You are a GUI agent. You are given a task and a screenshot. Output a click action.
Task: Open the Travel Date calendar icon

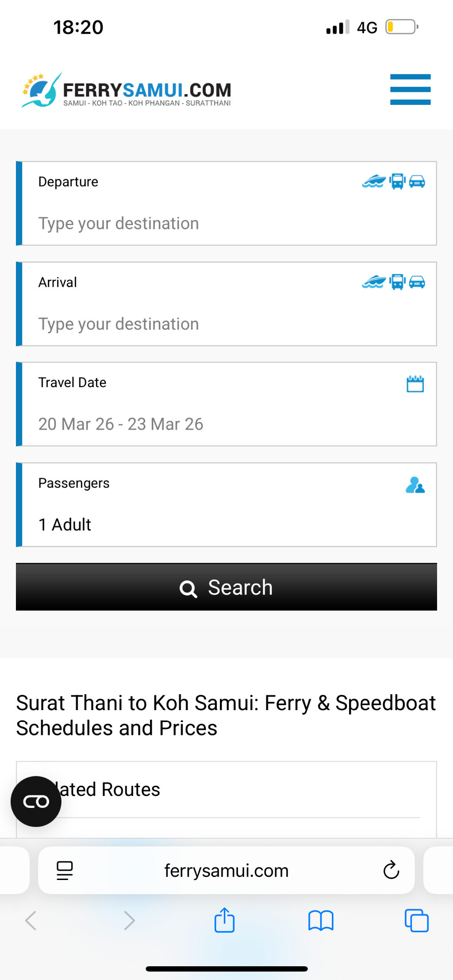[x=415, y=384]
